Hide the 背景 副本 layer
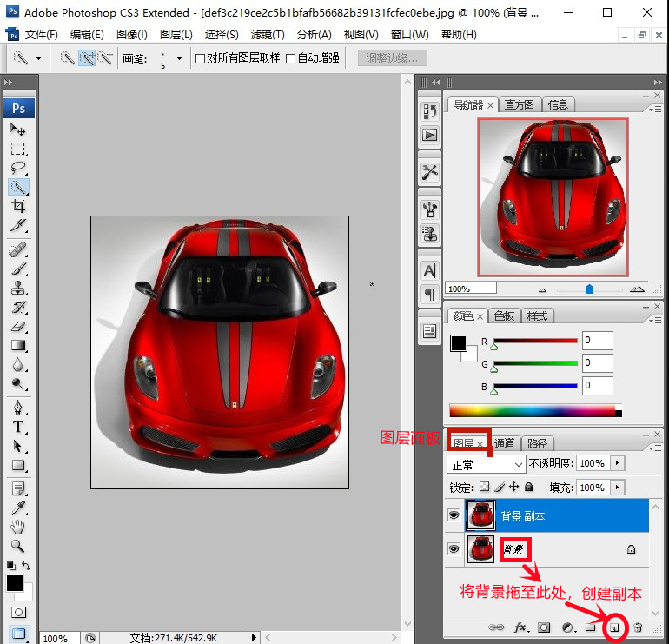This screenshot has height=644, width=669. tap(454, 515)
